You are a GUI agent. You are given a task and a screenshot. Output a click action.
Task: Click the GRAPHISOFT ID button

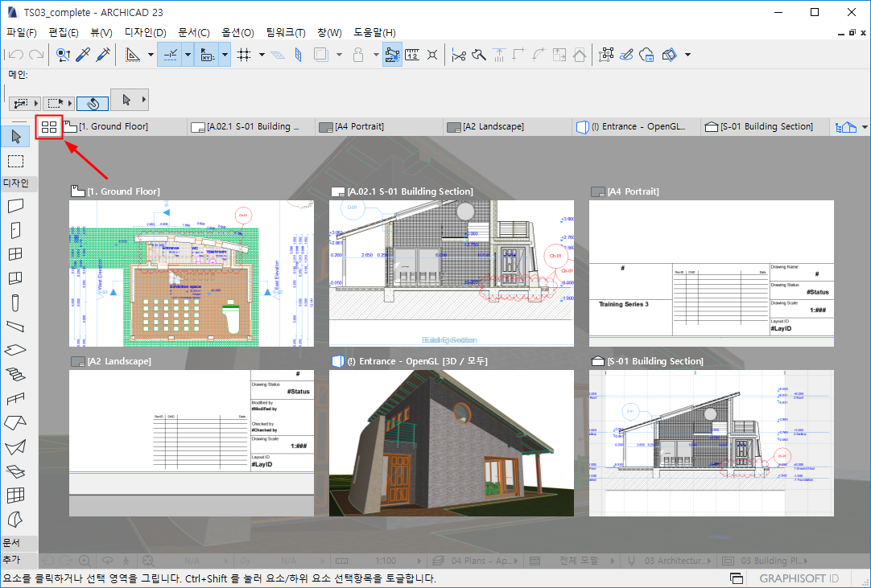point(799,578)
